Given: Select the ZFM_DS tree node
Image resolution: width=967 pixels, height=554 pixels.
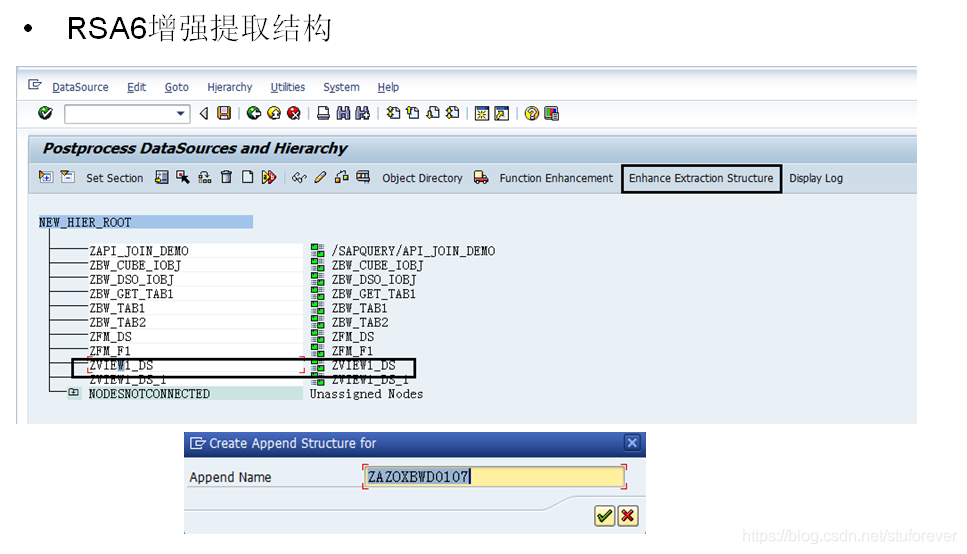Looking at the screenshot, I should [x=110, y=336].
